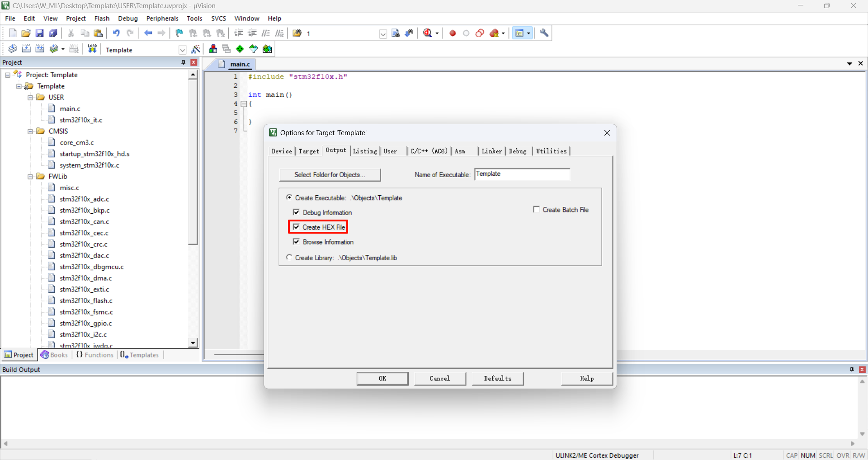Image resolution: width=868 pixels, height=460 pixels.
Task: Open the window layout dropdown arrow
Action: point(528,33)
